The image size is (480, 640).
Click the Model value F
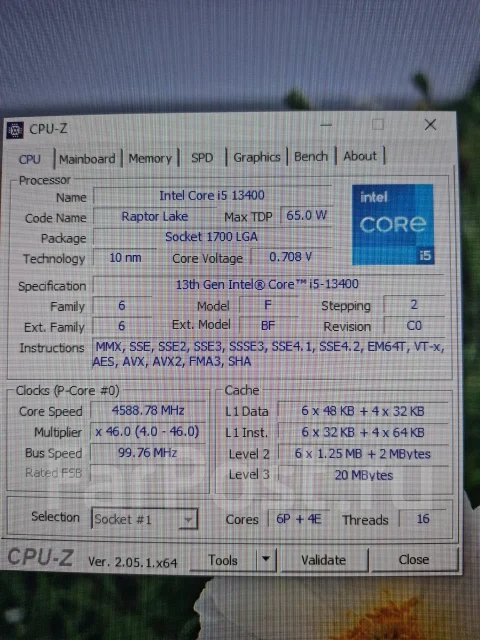click(269, 305)
